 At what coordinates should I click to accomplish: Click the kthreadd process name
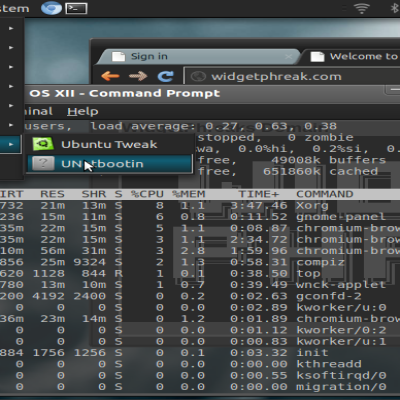329,364
